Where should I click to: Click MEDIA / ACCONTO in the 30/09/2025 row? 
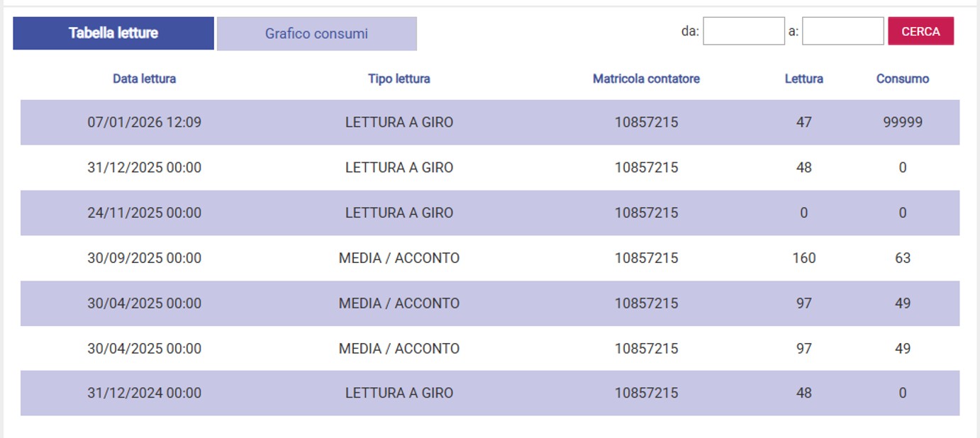[x=399, y=258]
